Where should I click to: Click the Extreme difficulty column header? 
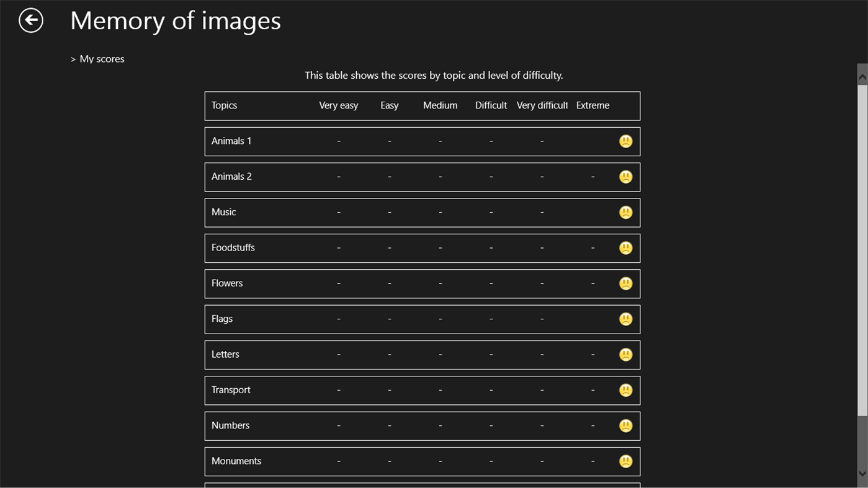[592, 105]
